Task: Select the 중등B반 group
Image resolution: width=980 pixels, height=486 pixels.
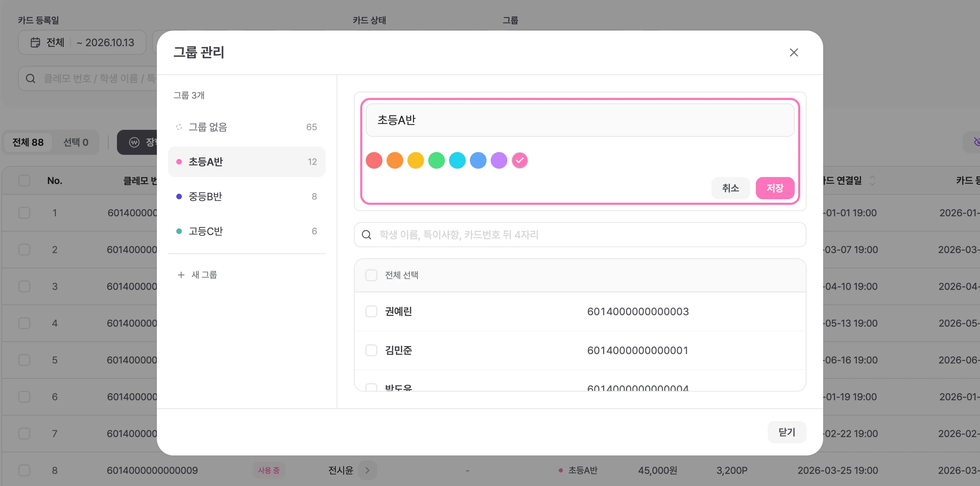Action: (x=246, y=196)
